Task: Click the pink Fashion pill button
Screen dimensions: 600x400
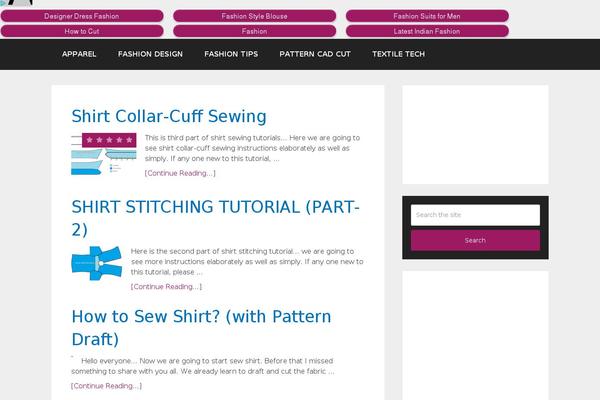Action: (254, 31)
